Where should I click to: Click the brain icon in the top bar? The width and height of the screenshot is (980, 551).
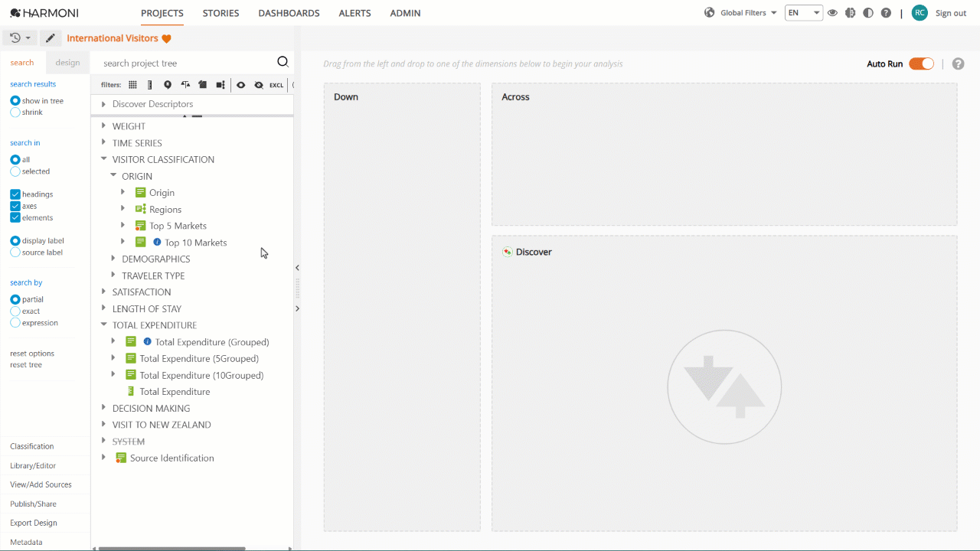click(850, 13)
